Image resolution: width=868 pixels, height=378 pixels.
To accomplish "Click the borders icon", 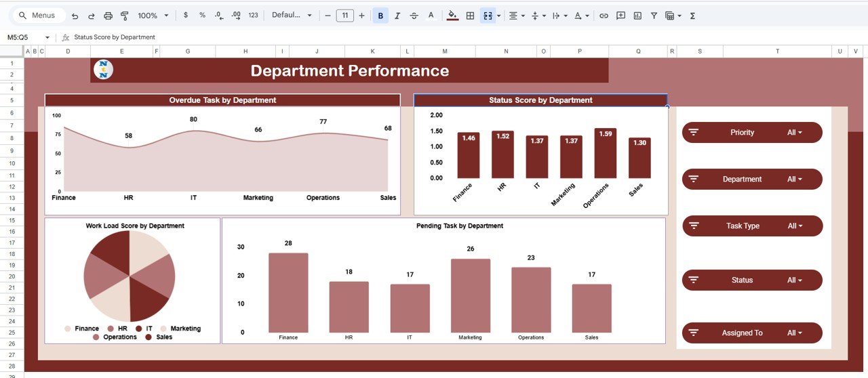I will (x=470, y=16).
